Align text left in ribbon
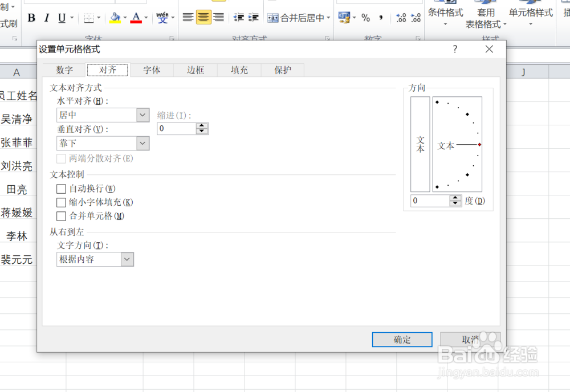The image size is (570, 392). coord(188,17)
